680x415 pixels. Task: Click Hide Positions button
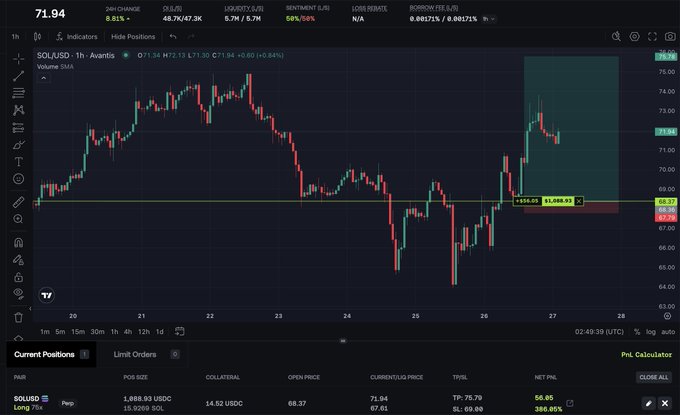point(133,37)
